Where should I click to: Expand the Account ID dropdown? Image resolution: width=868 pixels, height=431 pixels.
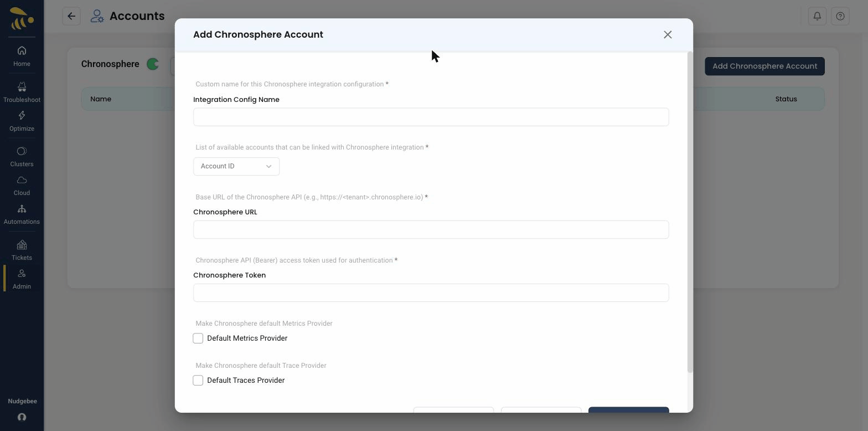(x=236, y=166)
